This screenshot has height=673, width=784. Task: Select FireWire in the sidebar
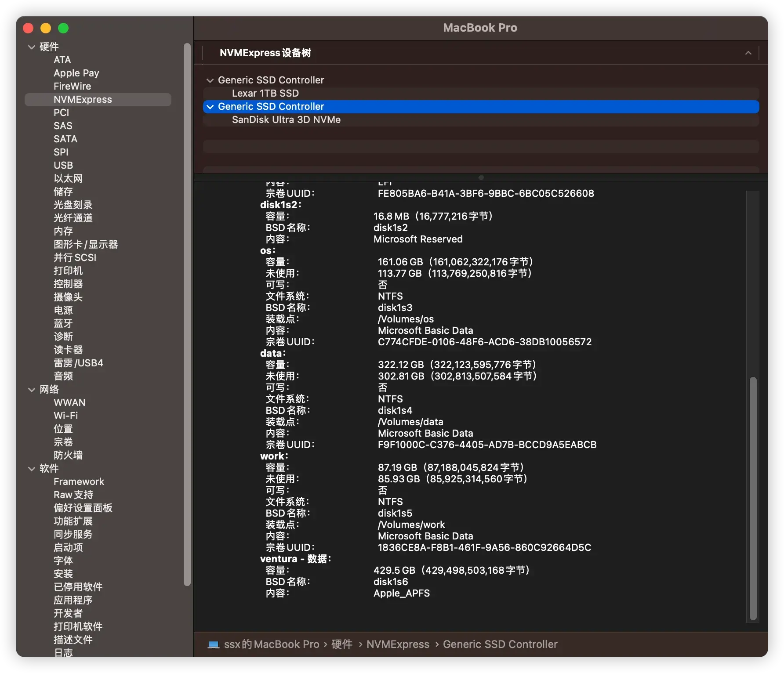(73, 87)
